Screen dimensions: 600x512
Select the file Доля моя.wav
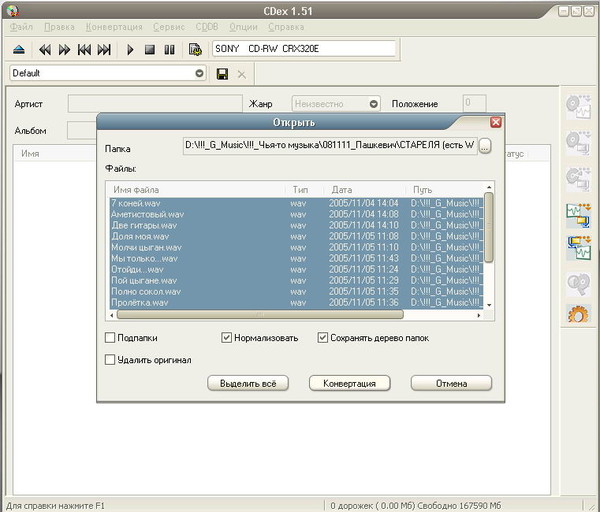[297, 236]
